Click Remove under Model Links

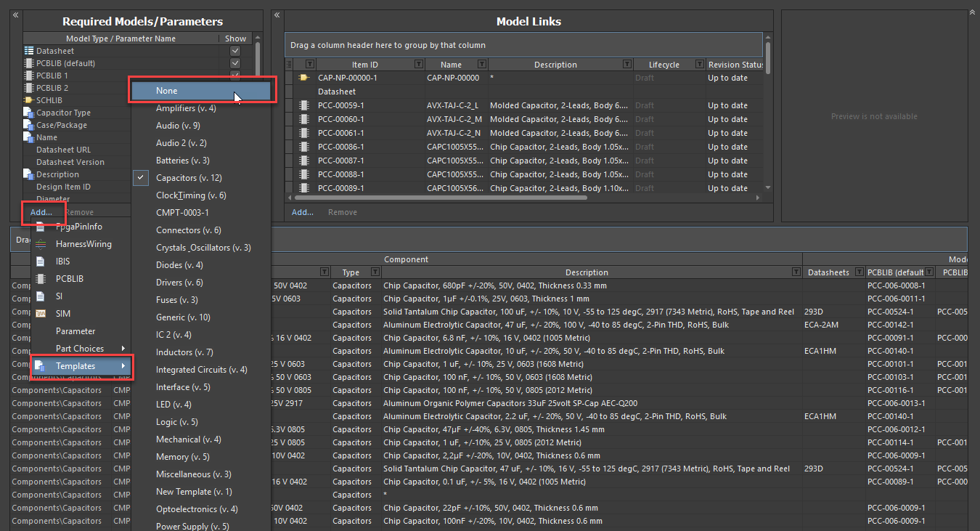pos(343,212)
